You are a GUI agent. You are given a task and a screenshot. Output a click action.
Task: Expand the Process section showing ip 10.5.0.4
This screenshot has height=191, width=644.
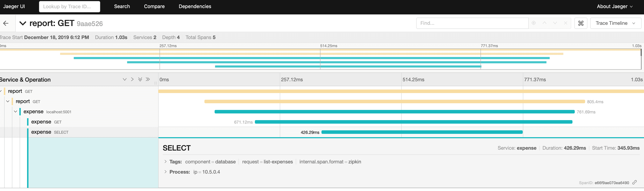pyautogui.click(x=165, y=172)
